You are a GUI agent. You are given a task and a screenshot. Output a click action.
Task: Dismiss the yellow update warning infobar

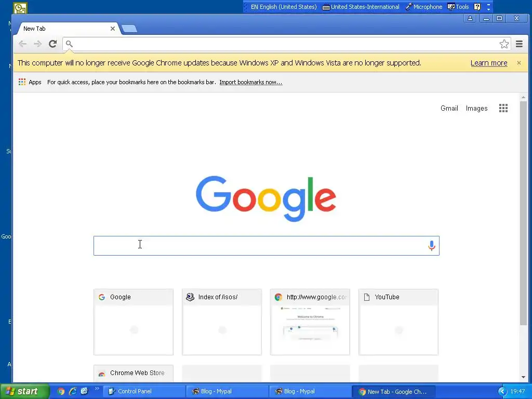[519, 63]
